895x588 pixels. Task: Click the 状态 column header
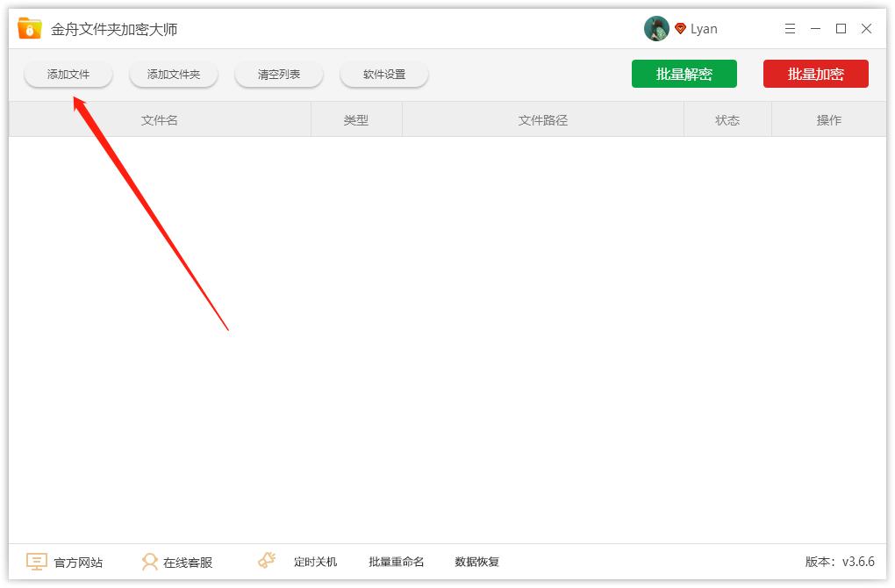(727, 119)
